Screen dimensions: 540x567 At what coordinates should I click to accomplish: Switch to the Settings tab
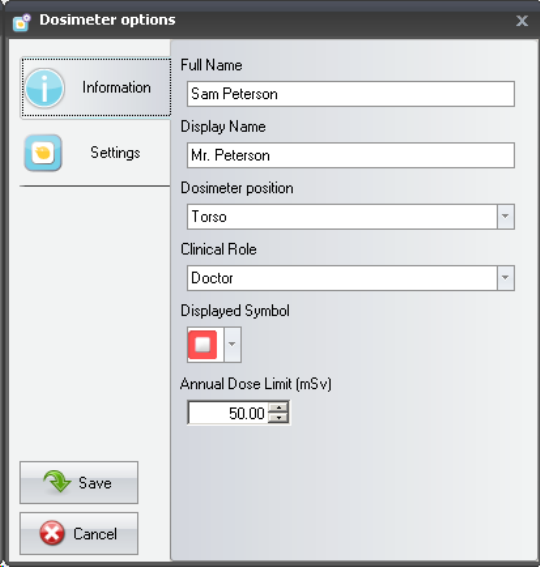95,153
